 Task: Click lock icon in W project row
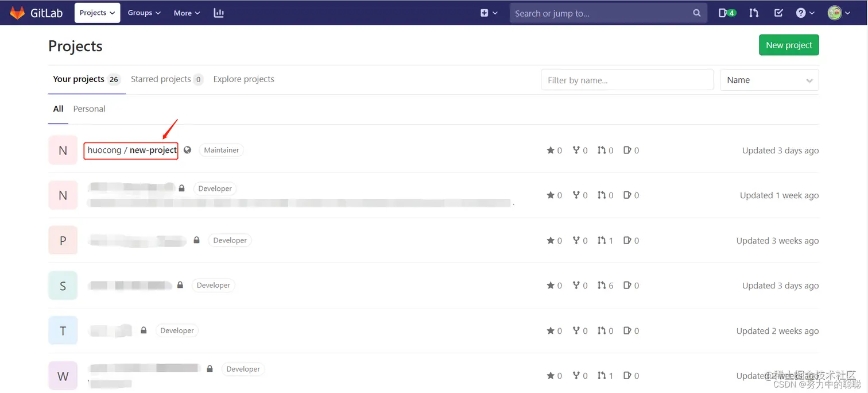tap(210, 368)
